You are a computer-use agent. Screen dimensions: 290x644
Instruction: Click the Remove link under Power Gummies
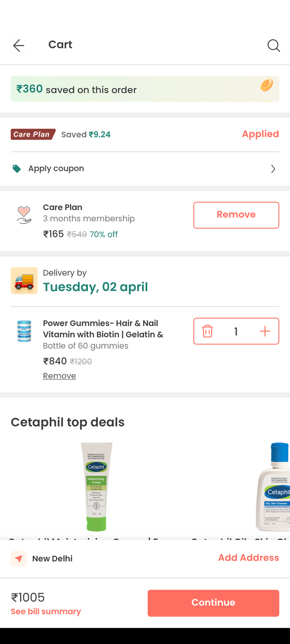coord(59,376)
